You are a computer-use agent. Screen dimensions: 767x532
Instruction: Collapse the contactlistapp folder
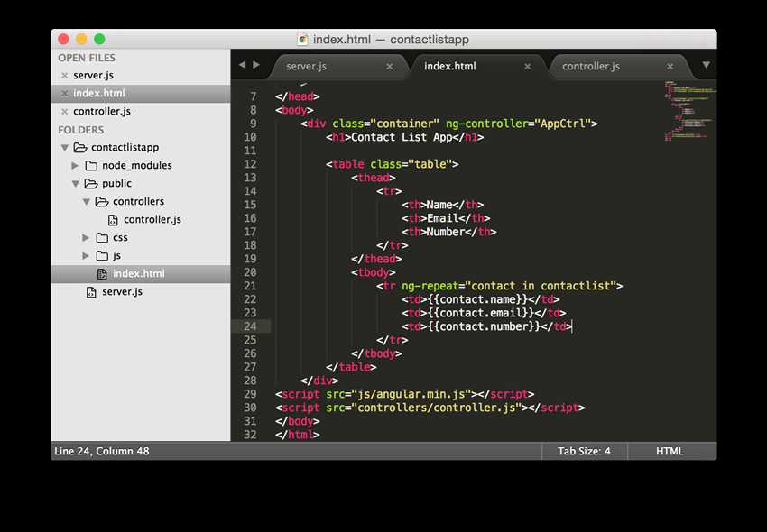pos(65,148)
